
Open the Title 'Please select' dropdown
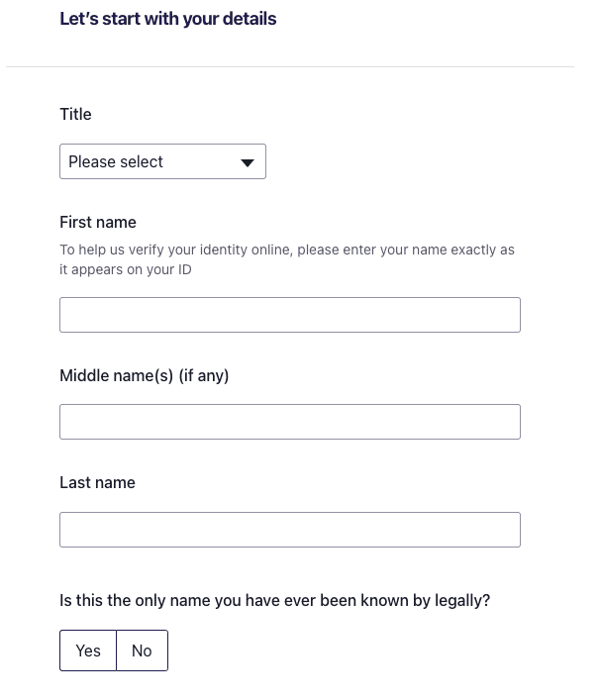click(x=162, y=161)
